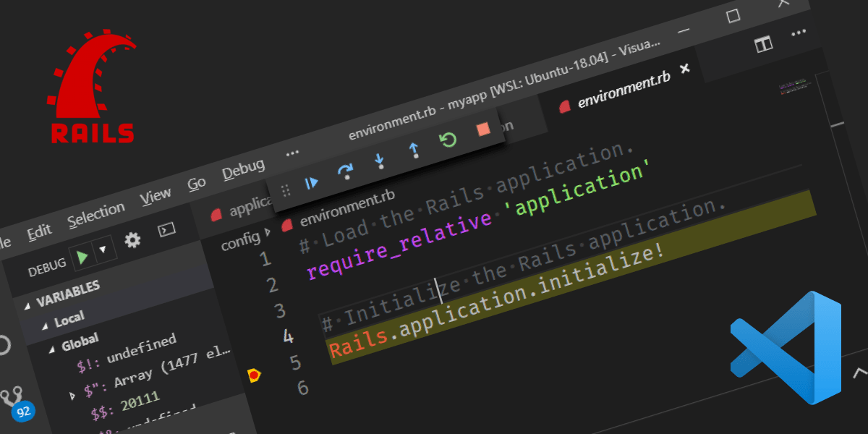This screenshot has width=868, height=434.
Task: Open the debug console icon
Action: tap(167, 230)
